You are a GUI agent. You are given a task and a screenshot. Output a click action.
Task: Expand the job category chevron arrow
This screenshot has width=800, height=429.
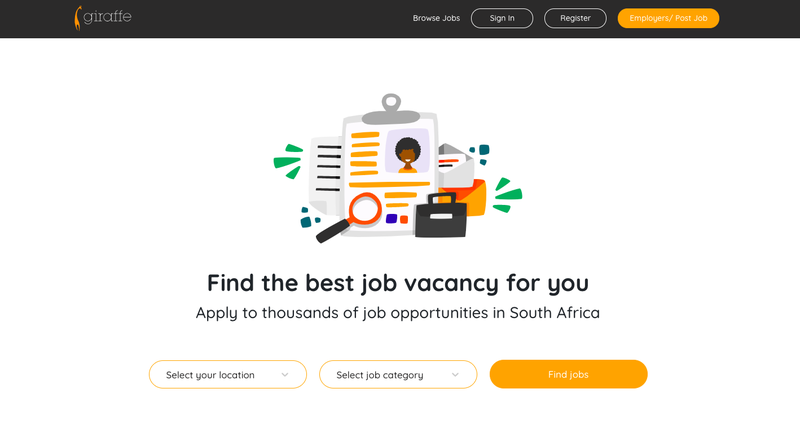[x=456, y=375]
